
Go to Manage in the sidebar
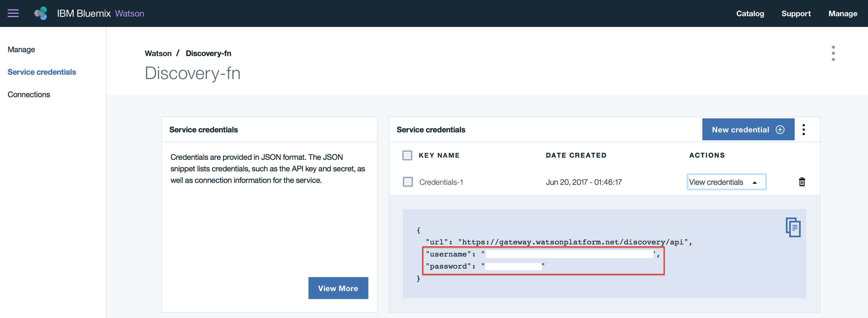click(x=21, y=49)
